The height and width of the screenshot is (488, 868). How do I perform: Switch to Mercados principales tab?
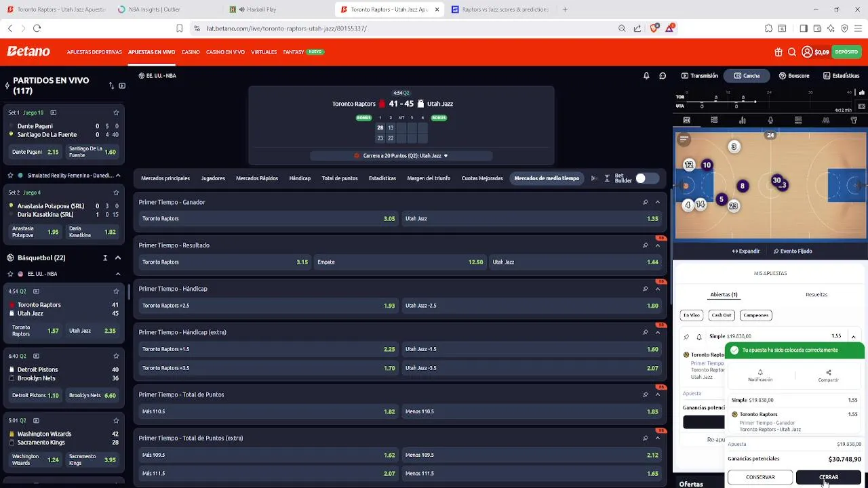pos(165,178)
